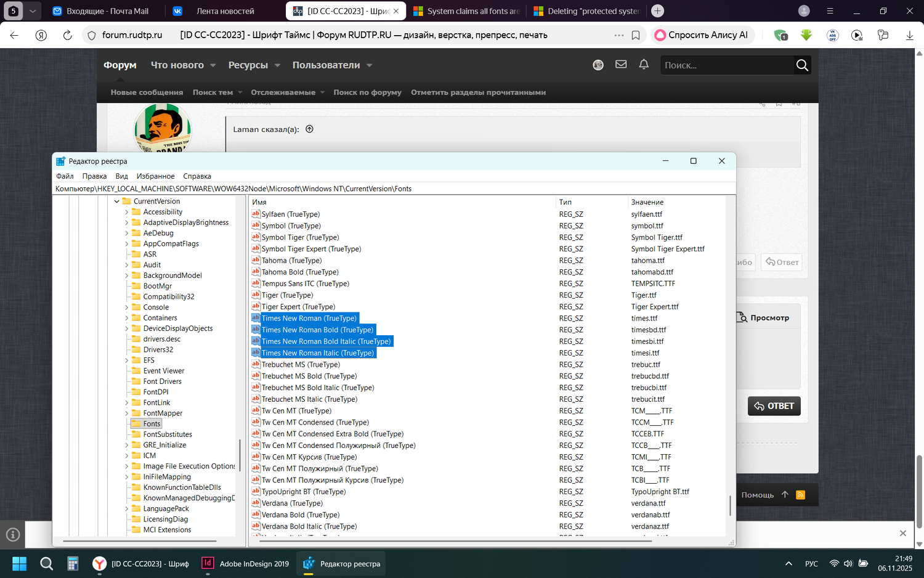Open the Ресурсы dropdown arrow
Screen dimensions: 924x578
(277, 65)
